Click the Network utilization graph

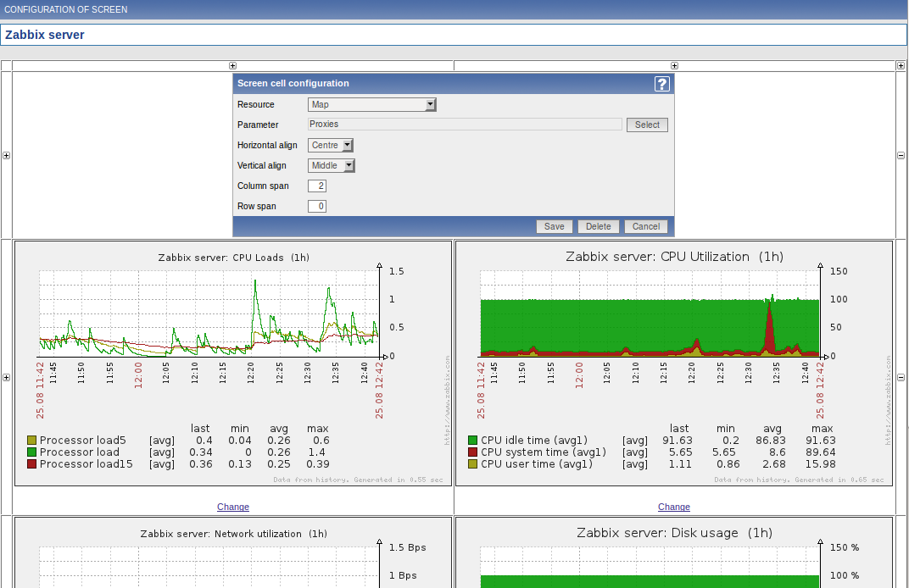point(233,552)
